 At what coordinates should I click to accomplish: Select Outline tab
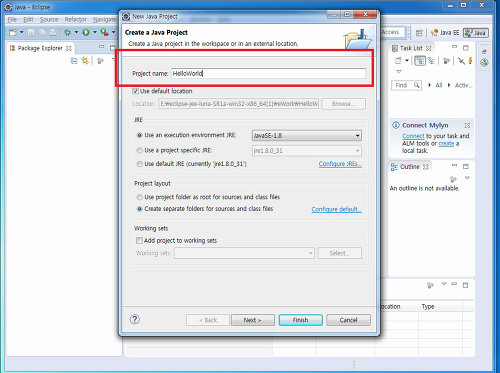410,166
